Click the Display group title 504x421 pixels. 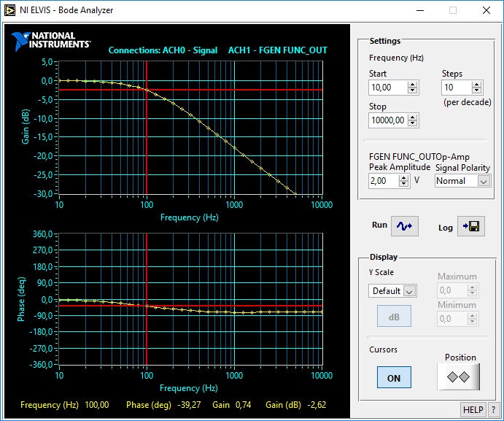(x=384, y=257)
